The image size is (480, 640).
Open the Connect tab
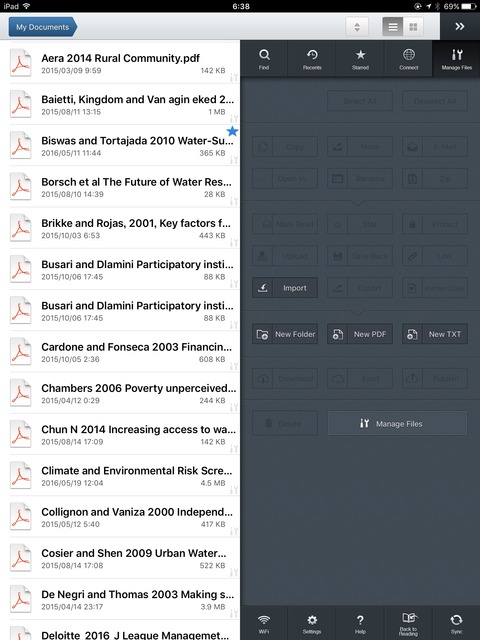tap(408, 59)
